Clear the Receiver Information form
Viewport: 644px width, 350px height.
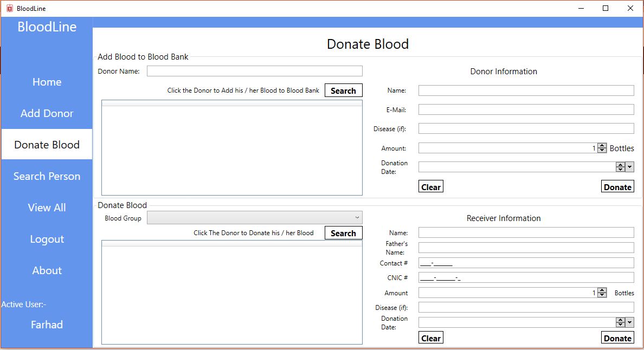coord(430,337)
